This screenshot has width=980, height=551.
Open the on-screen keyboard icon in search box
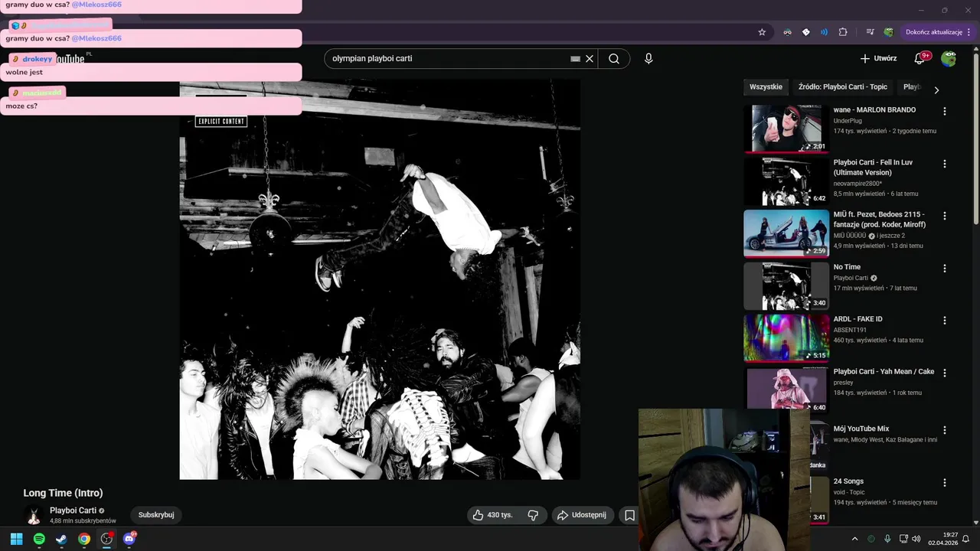pos(575,59)
